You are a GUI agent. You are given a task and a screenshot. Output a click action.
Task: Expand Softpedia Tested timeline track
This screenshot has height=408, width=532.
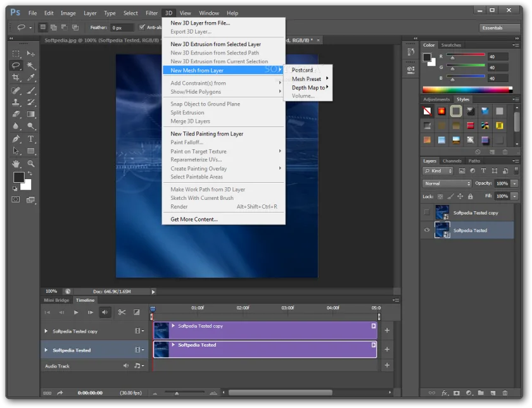(x=46, y=350)
